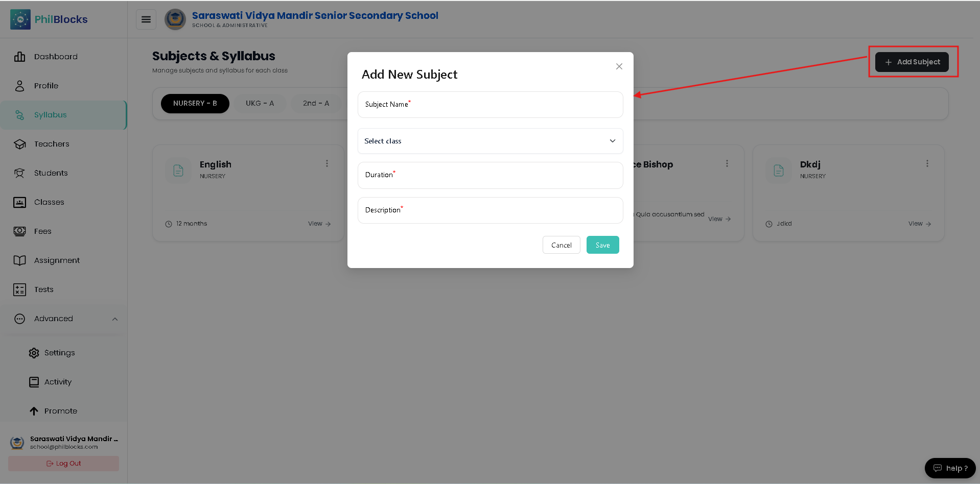Switch to the UKG - A tab
The image size is (980, 484).
point(260,104)
